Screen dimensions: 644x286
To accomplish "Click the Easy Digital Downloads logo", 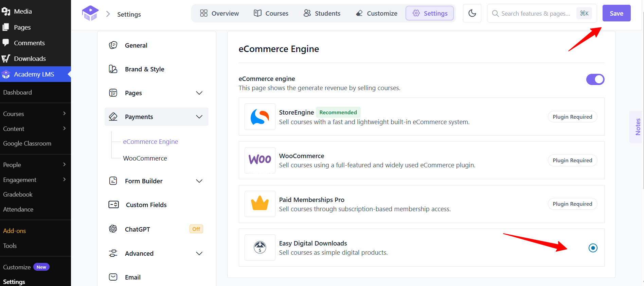I will pos(260,247).
